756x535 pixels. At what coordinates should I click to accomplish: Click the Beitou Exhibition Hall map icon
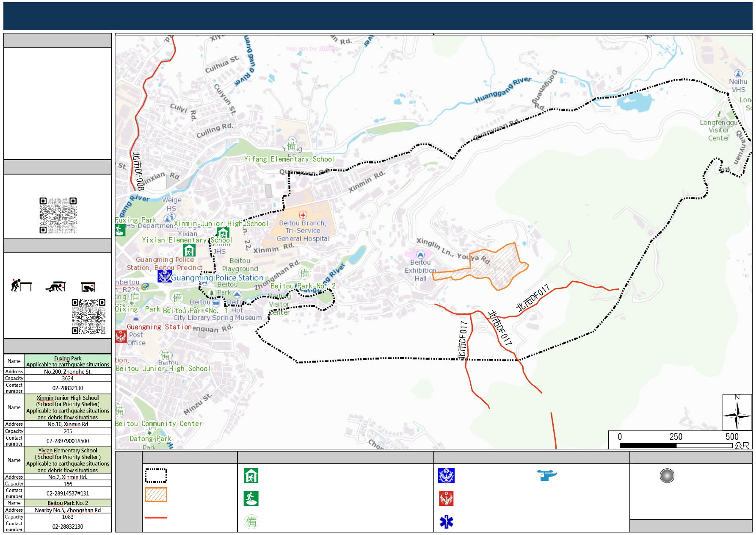(x=420, y=255)
